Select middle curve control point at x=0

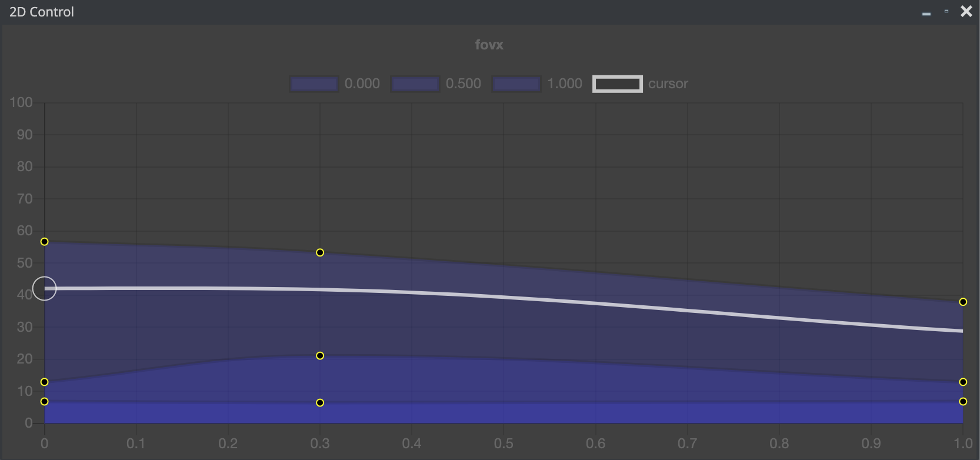tap(44, 382)
